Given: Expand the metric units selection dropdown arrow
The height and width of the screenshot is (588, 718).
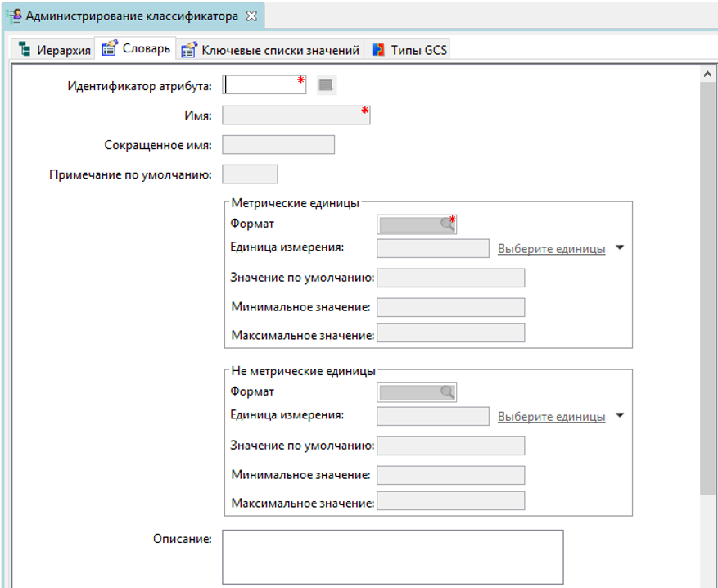Looking at the screenshot, I should click(x=620, y=248).
